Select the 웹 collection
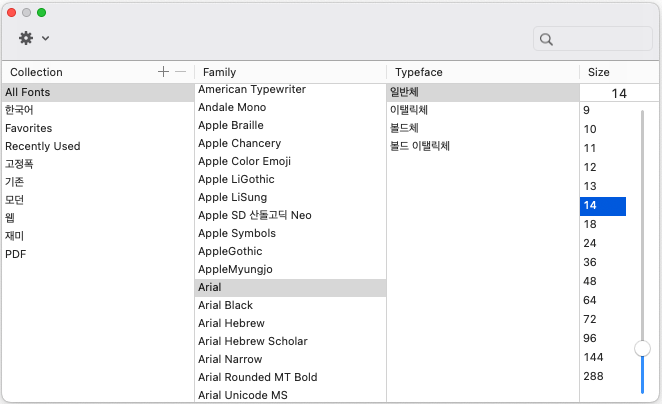 (98, 218)
